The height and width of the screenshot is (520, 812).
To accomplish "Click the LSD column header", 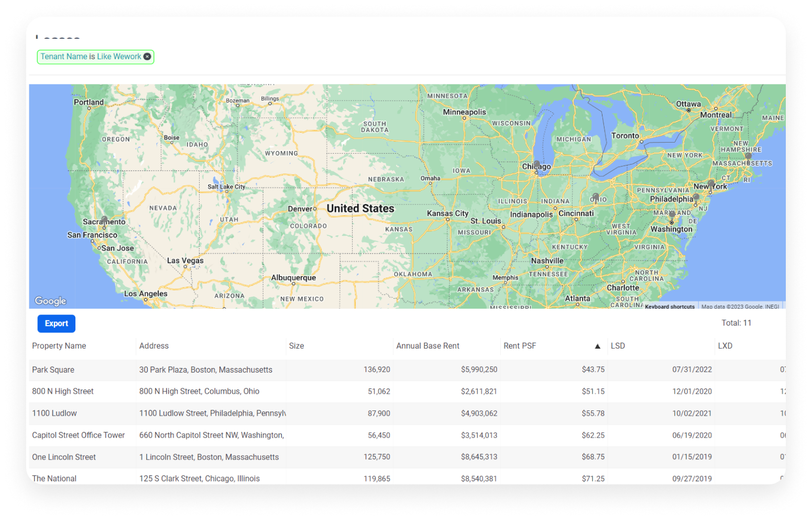I will click(618, 346).
